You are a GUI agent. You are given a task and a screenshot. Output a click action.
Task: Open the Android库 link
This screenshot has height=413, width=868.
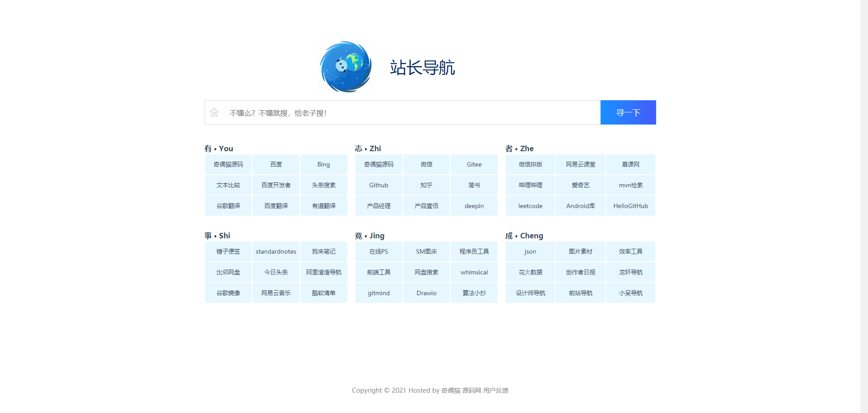[581, 206]
